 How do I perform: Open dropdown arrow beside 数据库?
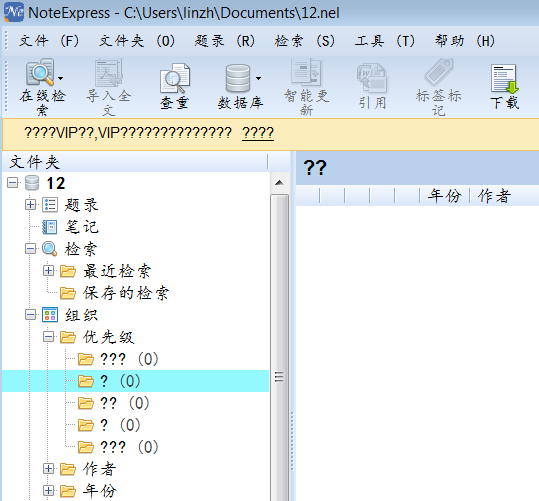point(258,78)
